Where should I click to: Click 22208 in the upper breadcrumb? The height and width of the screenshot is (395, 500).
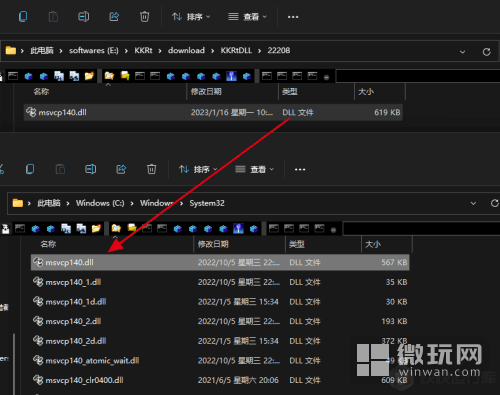[x=279, y=50]
